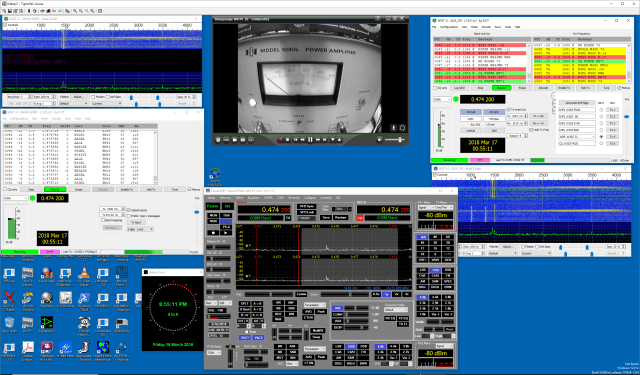Select LSB mode in PowerSDR RX1 mode grid
This screenshot has height=375, width=640.
tap(423, 271)
